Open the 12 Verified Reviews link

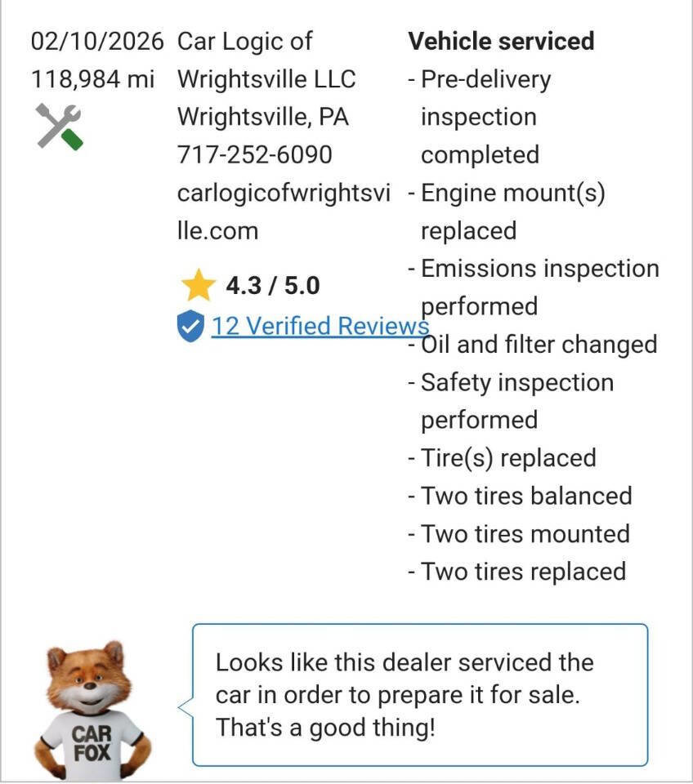pyautogui.click(x=319, y=325)
